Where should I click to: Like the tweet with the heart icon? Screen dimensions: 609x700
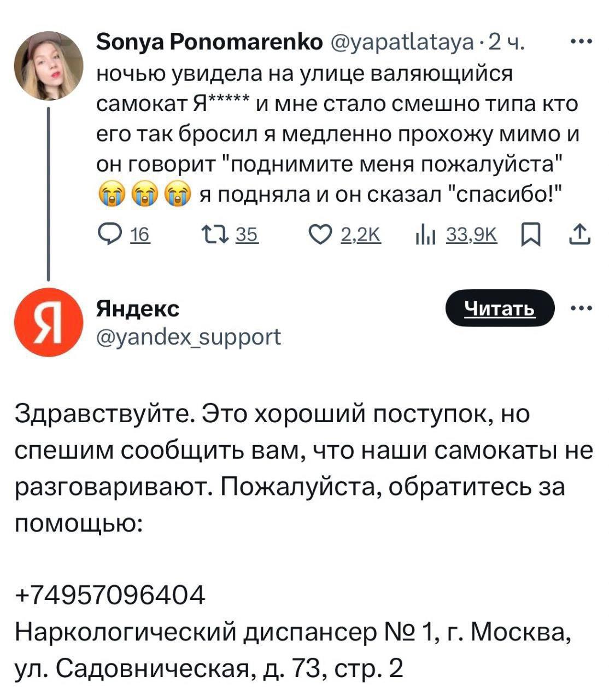320,235
